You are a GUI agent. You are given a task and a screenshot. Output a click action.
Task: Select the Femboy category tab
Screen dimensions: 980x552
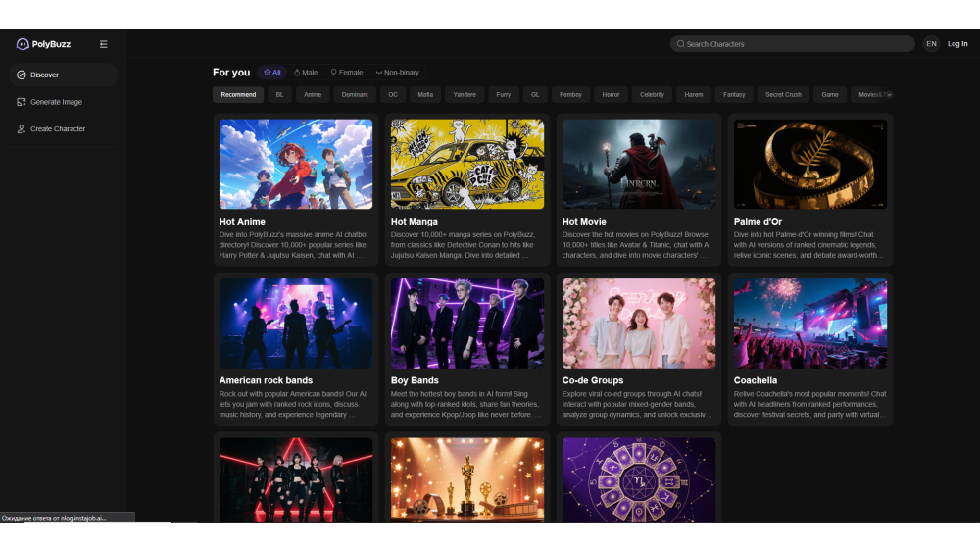point(570,95)
